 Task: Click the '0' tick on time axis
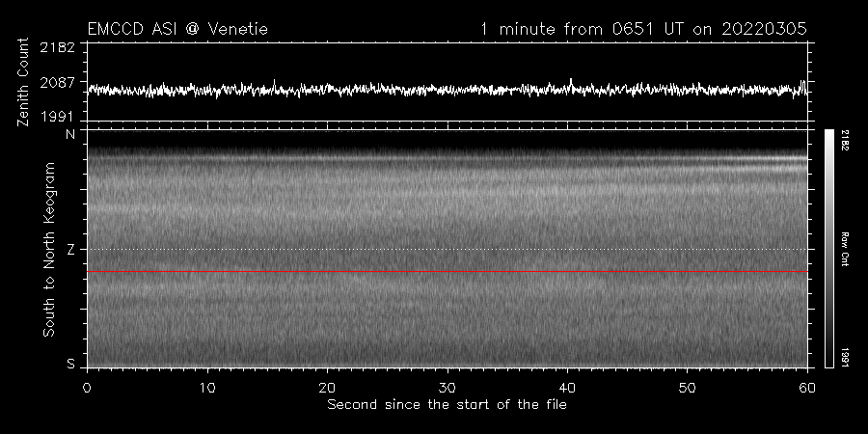[87, 388]
